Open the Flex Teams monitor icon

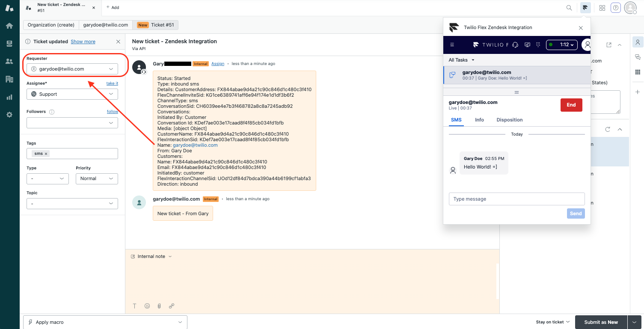coord(527,44)
